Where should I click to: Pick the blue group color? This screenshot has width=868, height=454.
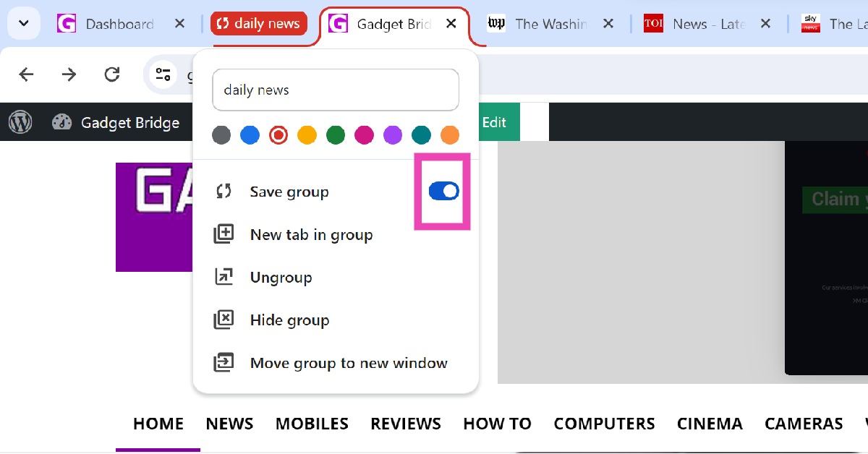click(250, 135)
